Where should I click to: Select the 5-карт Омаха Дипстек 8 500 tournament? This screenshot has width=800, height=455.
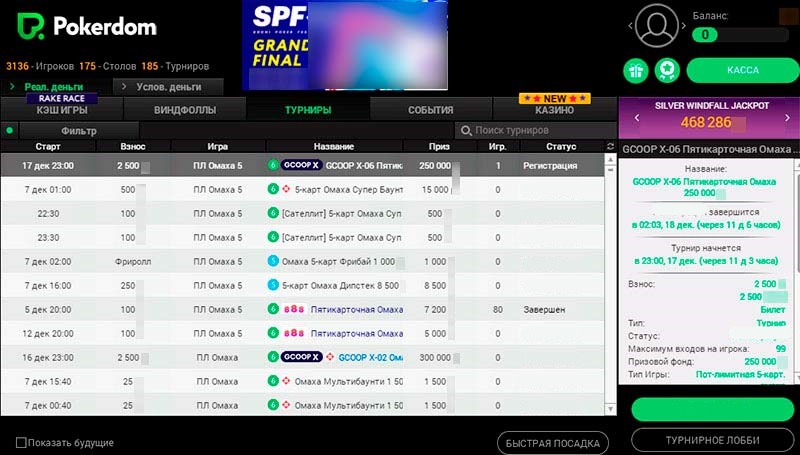point(340,285)
